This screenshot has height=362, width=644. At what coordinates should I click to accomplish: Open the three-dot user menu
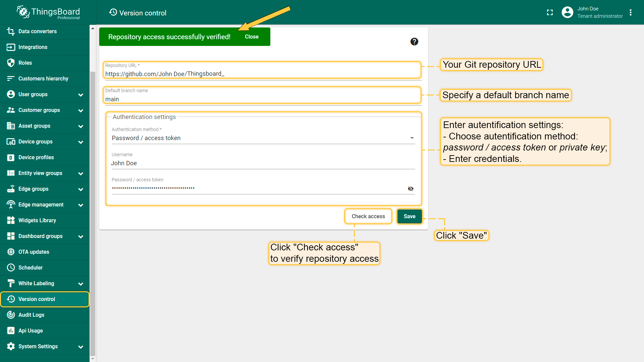click(x=631, y=12)
